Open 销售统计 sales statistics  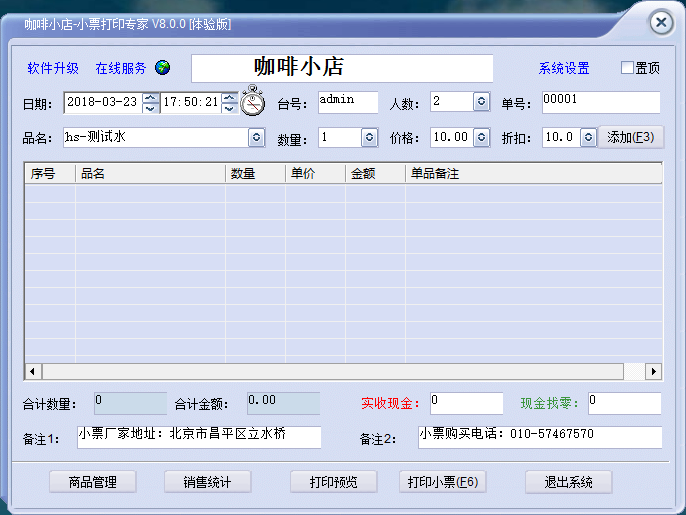(207, 482)
